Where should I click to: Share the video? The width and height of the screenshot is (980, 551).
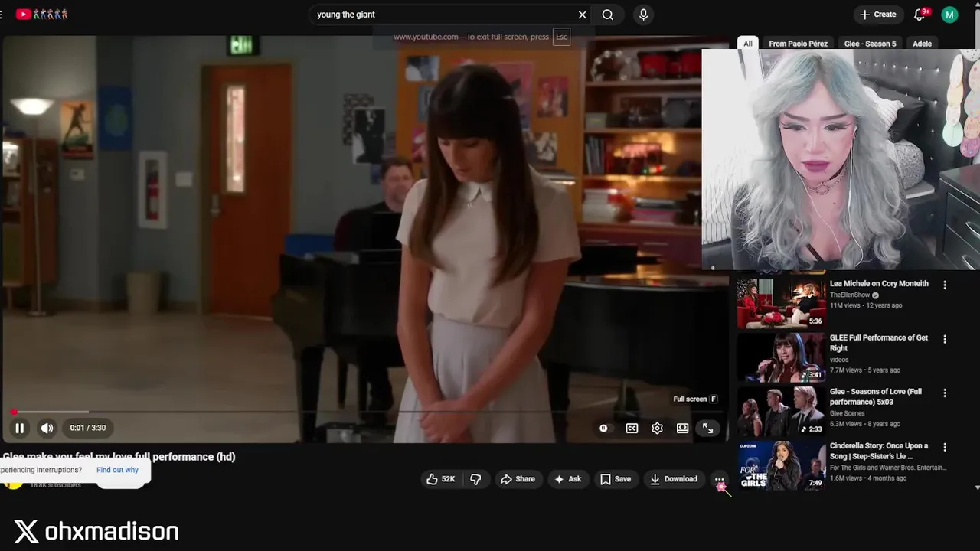coord(518,479)
